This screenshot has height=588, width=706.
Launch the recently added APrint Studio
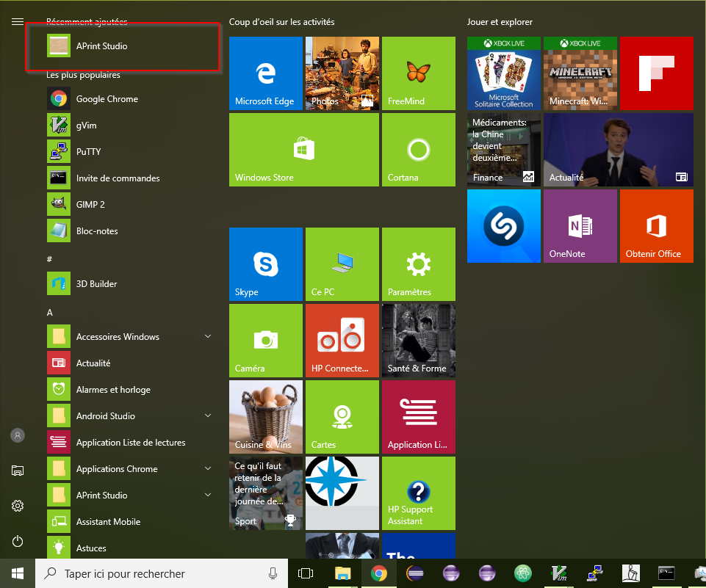102,46
